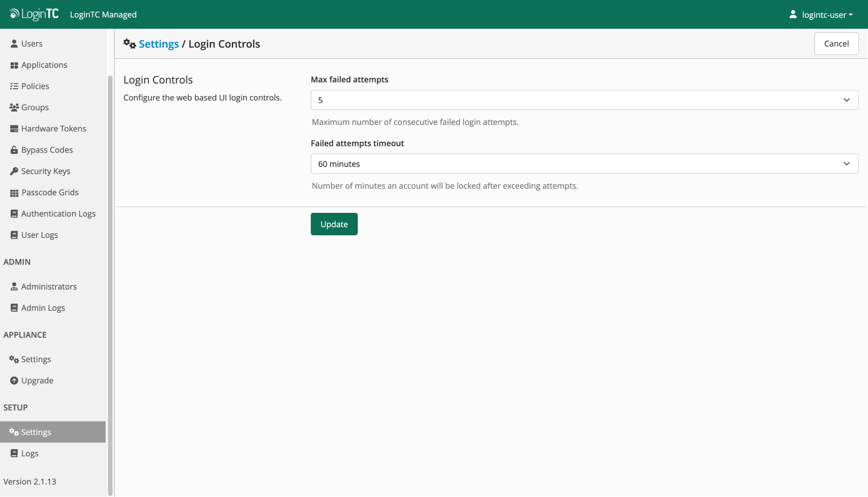Click the Cancel button
The image size is (868, 497).
[836, 44]
